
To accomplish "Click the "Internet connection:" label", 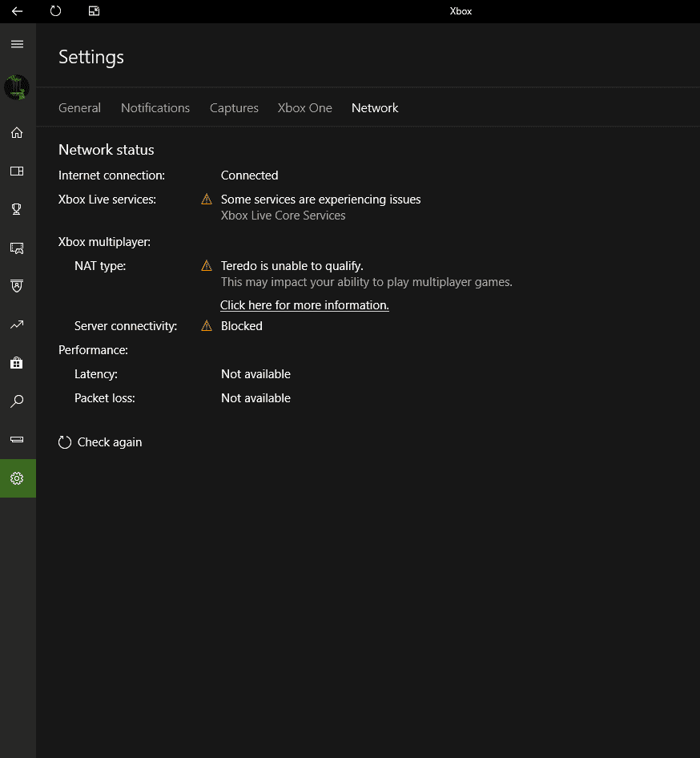I will click(x=111, y=175).
